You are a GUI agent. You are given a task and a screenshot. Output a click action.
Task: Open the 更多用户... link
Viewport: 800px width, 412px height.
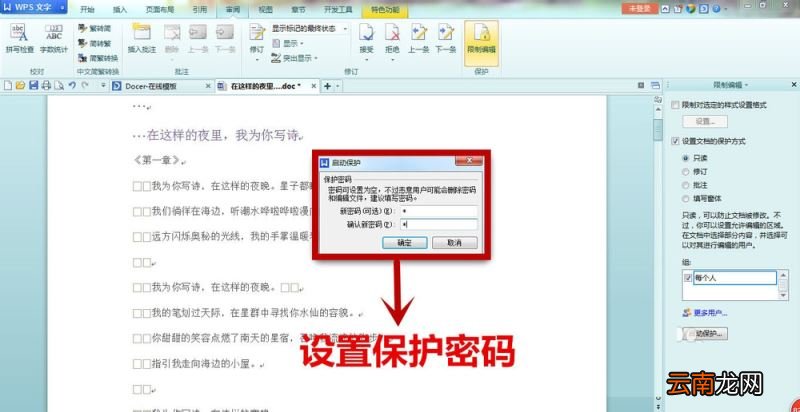tap(710, 313)
